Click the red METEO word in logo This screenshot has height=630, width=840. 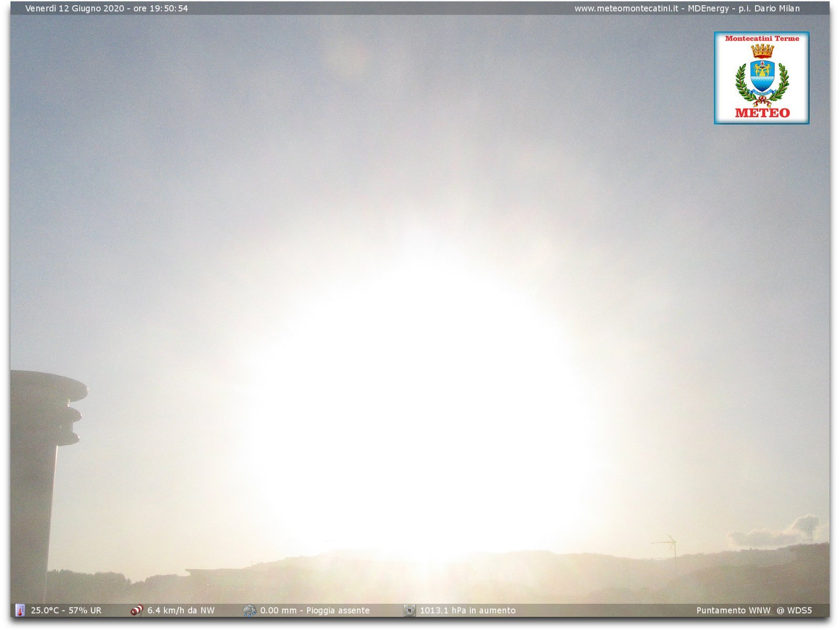[x=762, y=112]
